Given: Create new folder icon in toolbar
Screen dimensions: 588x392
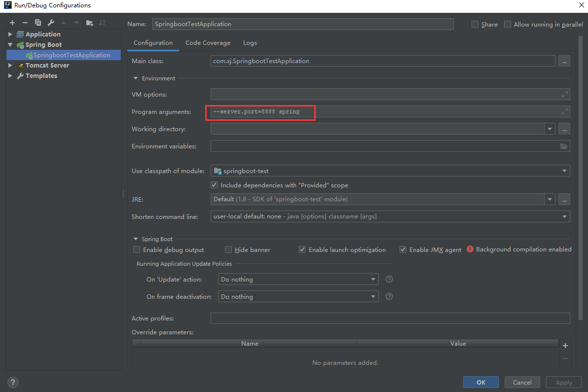Looking at the screenshot, I should point(89,23).
